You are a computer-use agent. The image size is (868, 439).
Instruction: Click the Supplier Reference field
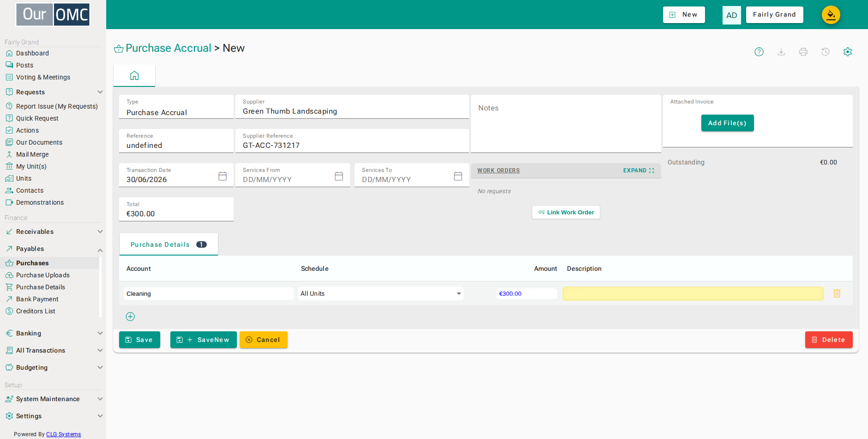point(352,141)
